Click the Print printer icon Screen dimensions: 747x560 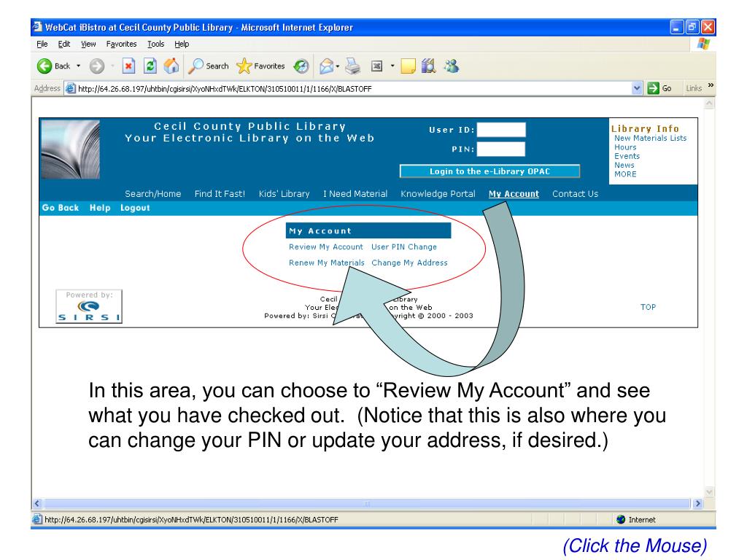coord(353,66)
